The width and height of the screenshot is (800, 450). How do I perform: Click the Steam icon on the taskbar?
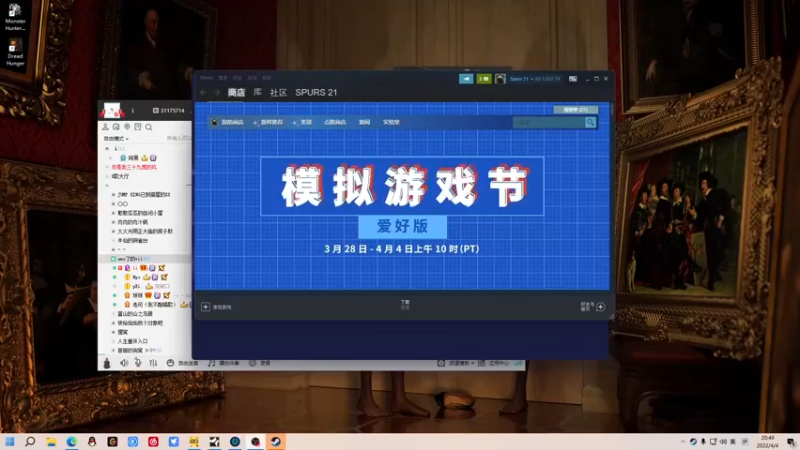(x=276, y=441)
